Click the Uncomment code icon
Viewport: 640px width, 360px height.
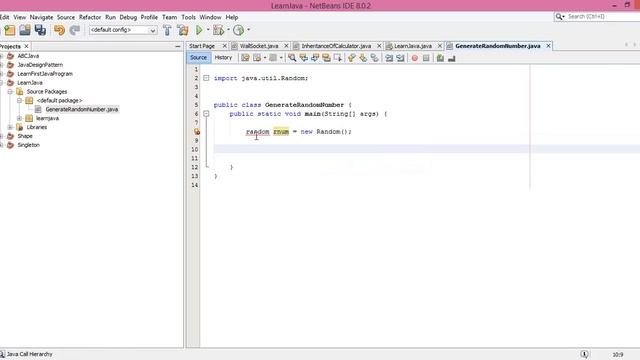pyautogui.click(x=451, y=58)
